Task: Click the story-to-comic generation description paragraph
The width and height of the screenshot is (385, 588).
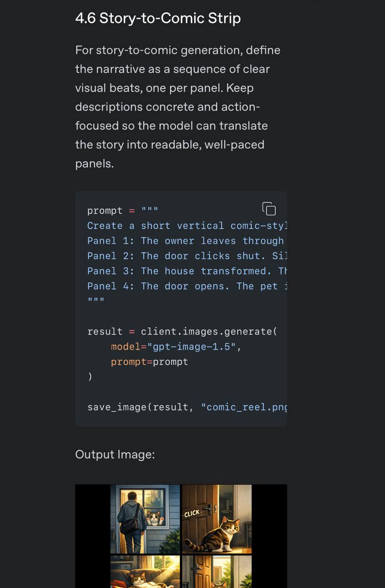Action: coord(178,107)
